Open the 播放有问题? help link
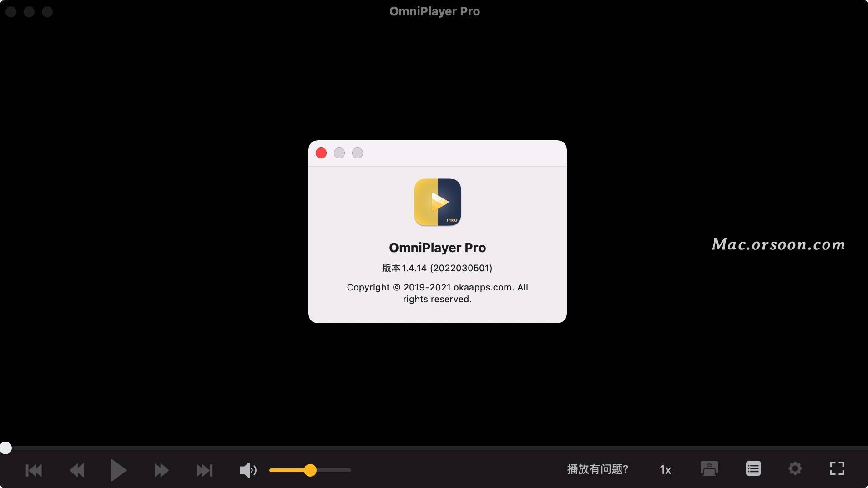Viewport: 868px width, 488px height. click(x=597, y=469)
